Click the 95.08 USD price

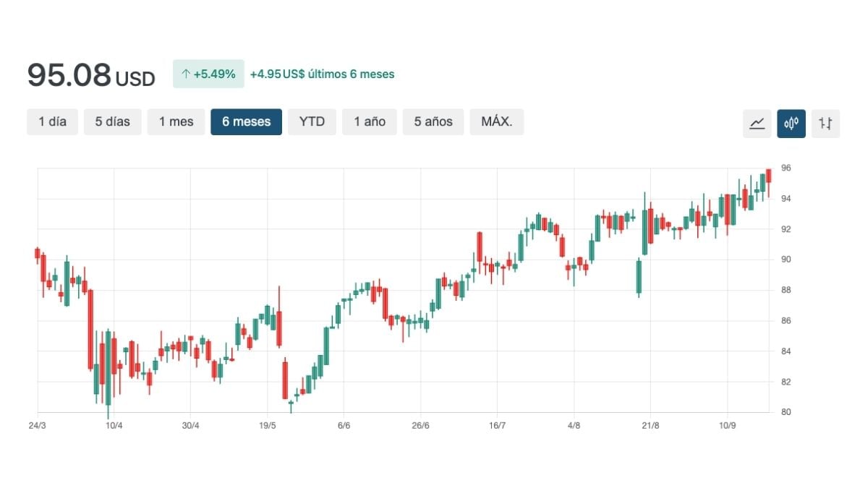coord(90,75)
